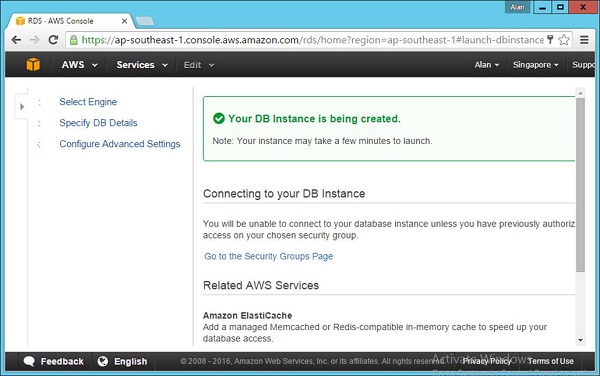Expand the left side navigation panel
The height and width of the screenshot is (376, 600).
point(22,107)
